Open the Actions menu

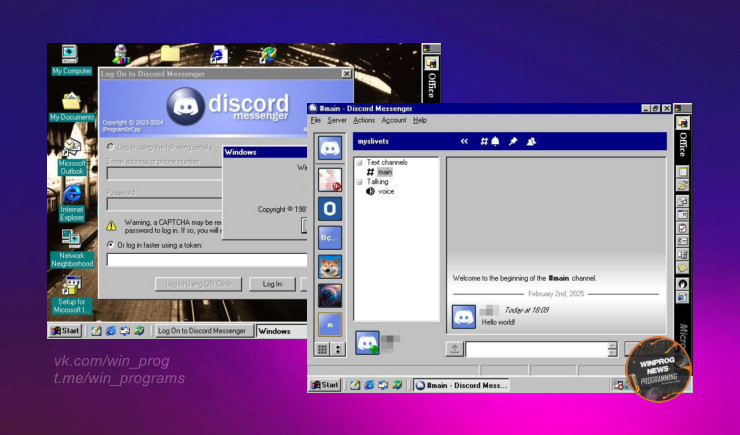click(x=364, y=120)
